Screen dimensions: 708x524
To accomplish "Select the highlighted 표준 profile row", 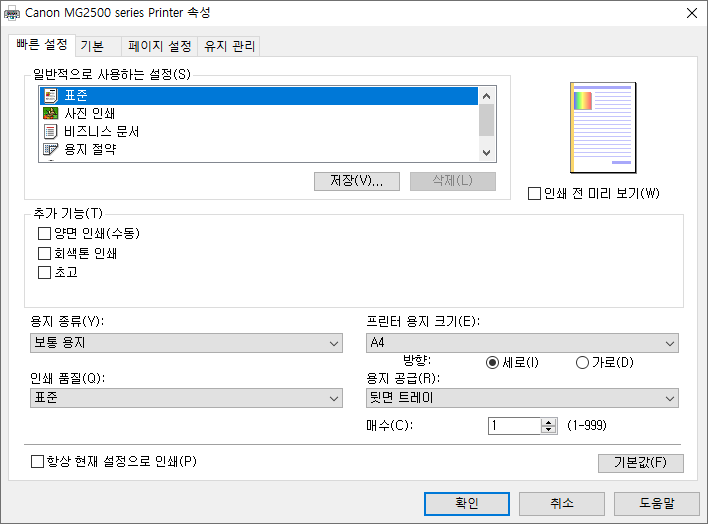I will (x=259, y=96).
